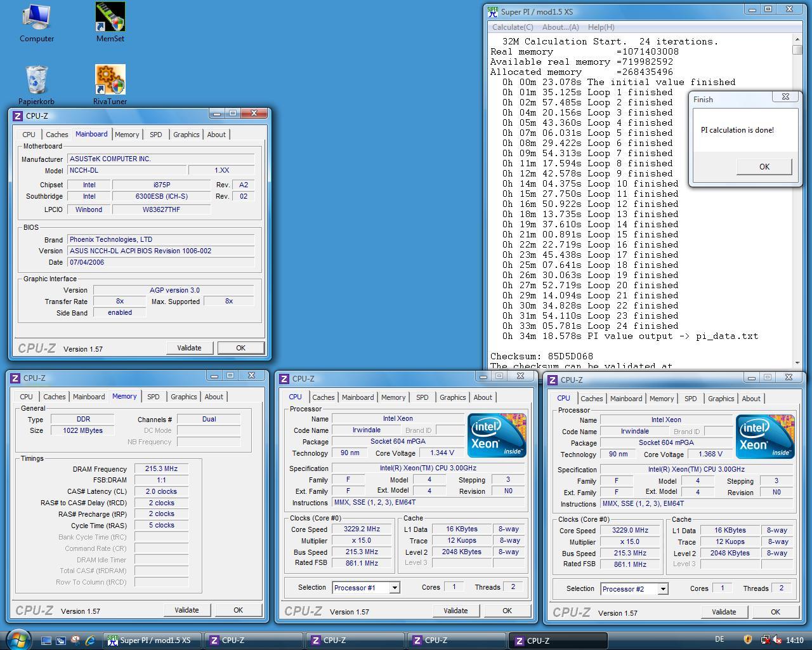This screenshot has height=650, width=812.
Task: Switch to Super PI taskbar button
Action: pos(151,640)
